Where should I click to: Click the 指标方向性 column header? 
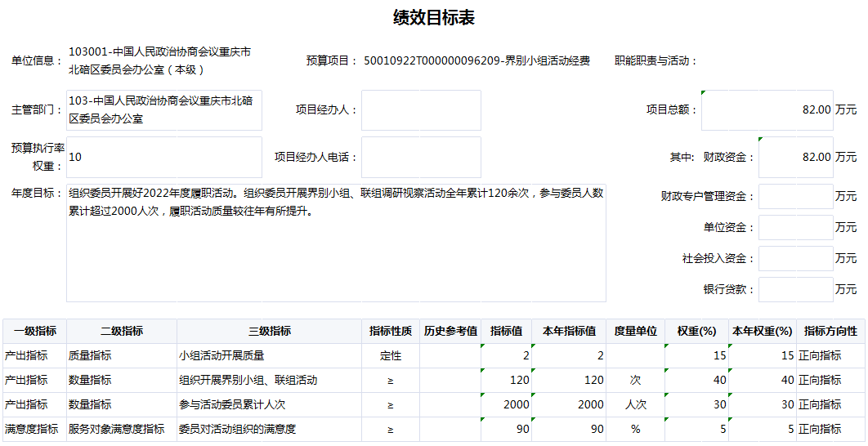830,332
